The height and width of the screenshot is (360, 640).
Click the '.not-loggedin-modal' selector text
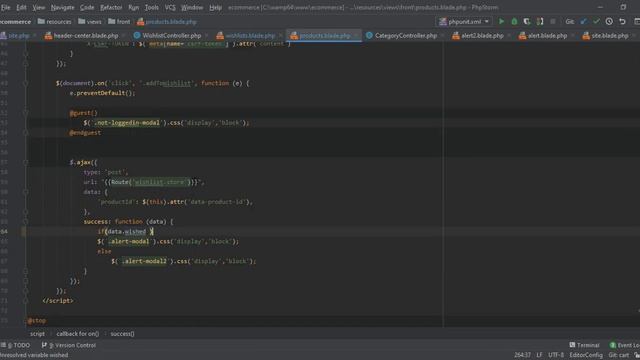coord(126,123)
